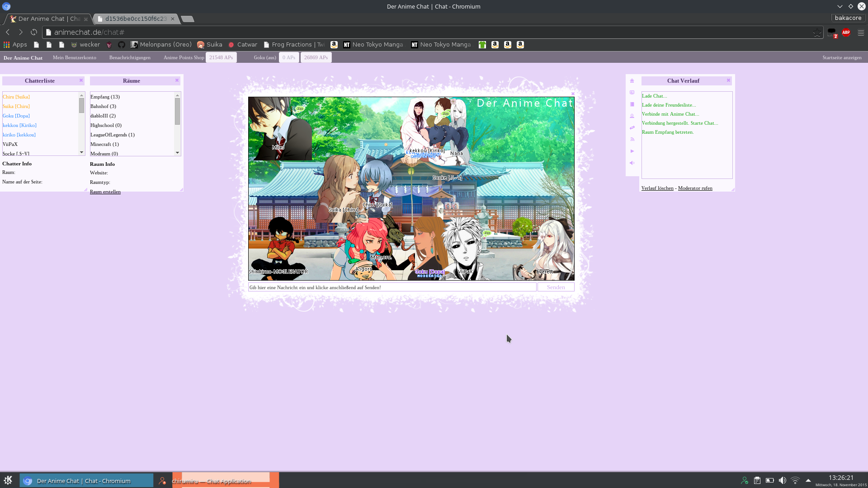
Task: Open extension icon with red 2 badge
Action: pos(832,33)
